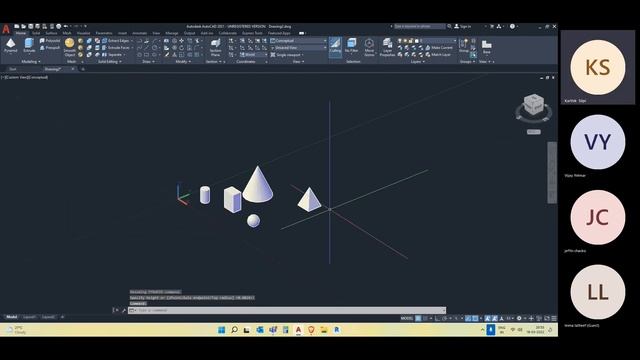
Task: Select the Separate solid editing tool
Action: (x=113, y=55)
